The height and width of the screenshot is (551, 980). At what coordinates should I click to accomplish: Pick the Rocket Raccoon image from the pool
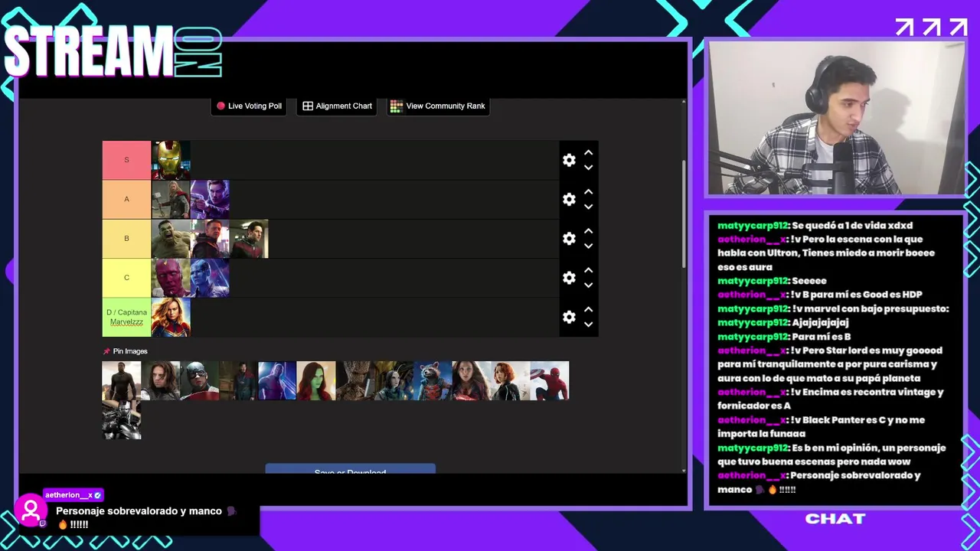tap(433, 380)
